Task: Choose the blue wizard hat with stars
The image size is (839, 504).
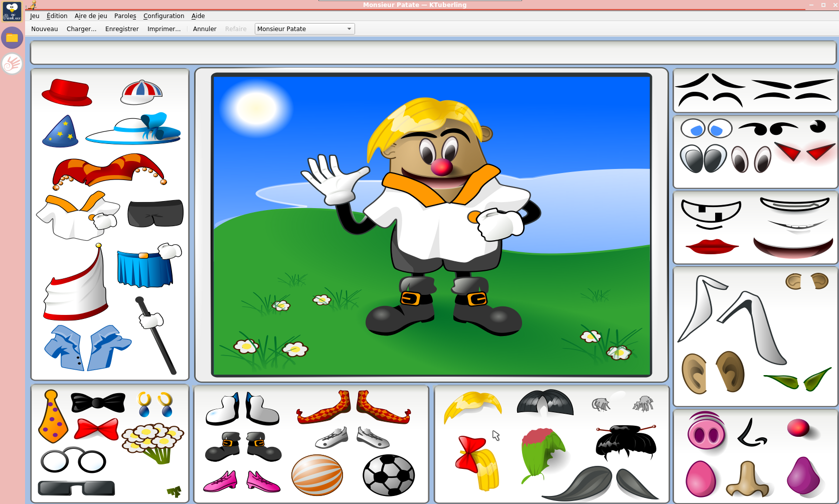Action: click(61, 131)
